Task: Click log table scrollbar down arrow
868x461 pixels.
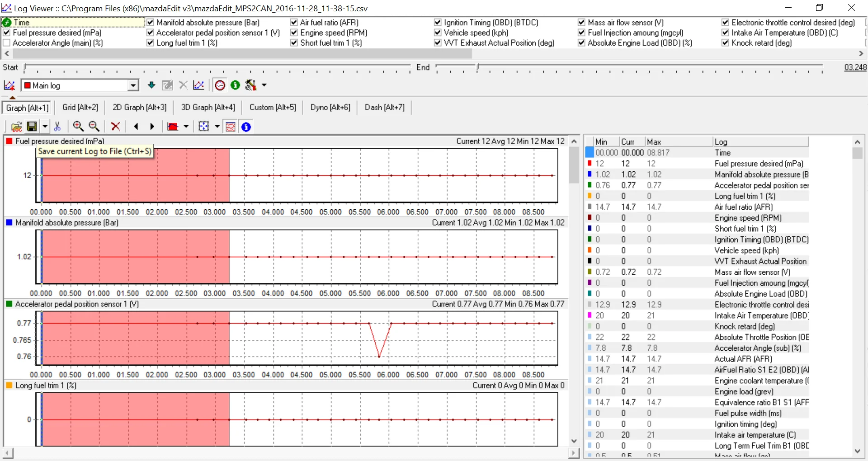Action: [857, 451]
